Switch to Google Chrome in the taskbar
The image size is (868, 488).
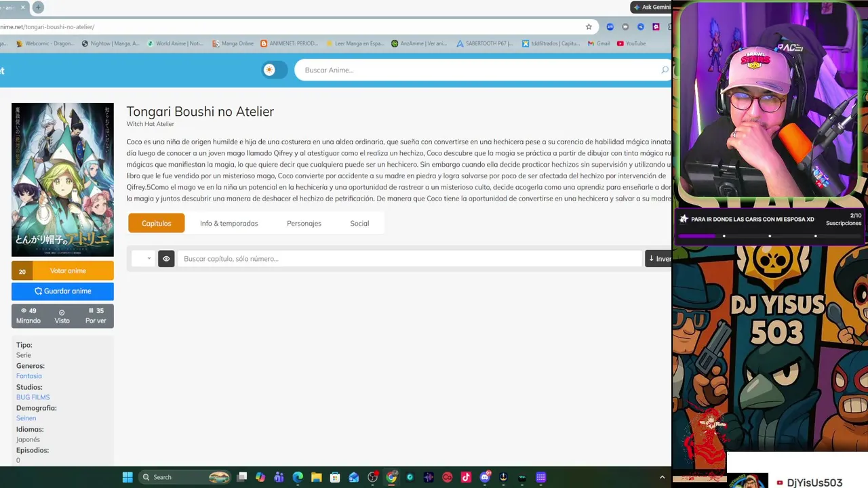pyautogui.click(x=391, y=477)
